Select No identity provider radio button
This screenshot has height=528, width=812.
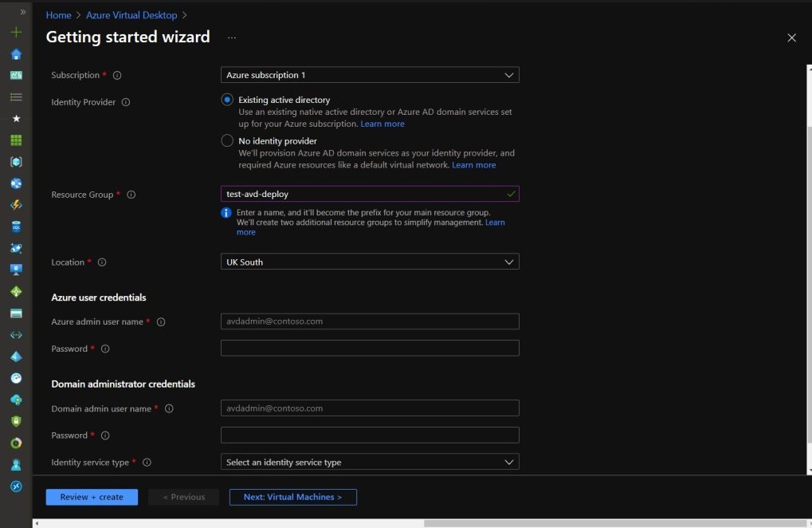coord(227,140)
